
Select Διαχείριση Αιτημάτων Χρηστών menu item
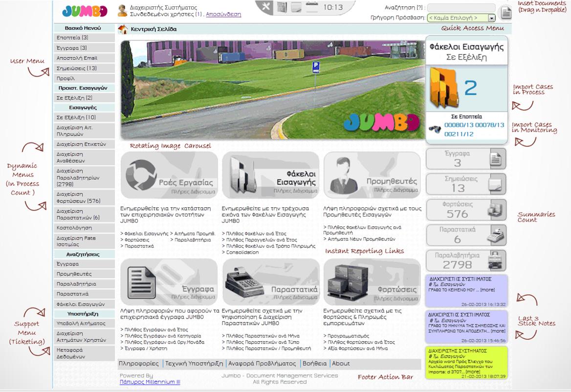coord(84,337)
